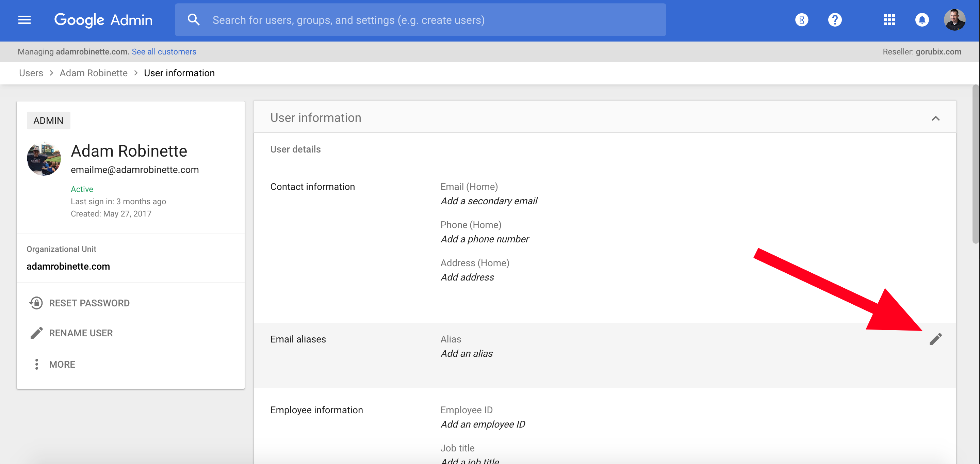Image resolution: width=980 pixels, height=464 pixels.
Task: Click the User information breadcrumb
Action: [x=179, y=73]
